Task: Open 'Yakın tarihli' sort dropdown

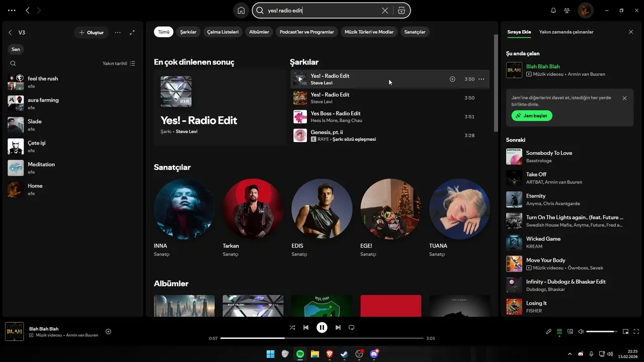Action: click(119, 63)
